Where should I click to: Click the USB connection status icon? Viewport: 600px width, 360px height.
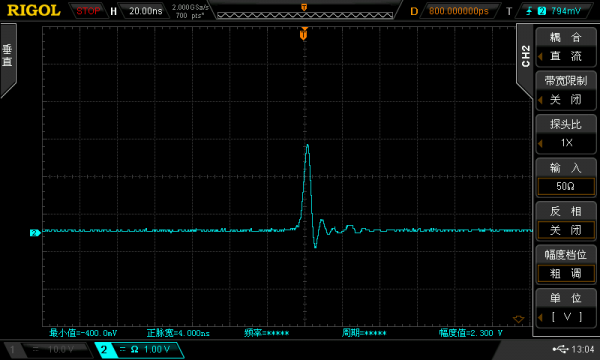coord(561,349)
